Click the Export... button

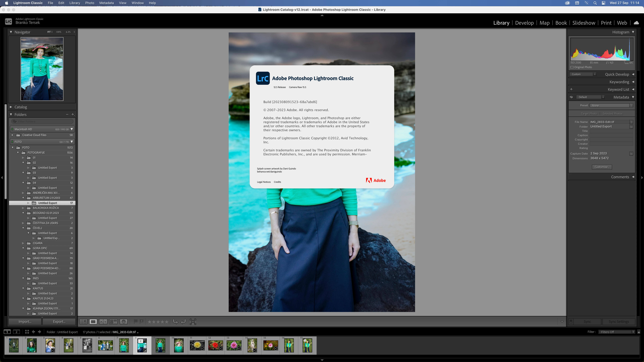(59, 322)
